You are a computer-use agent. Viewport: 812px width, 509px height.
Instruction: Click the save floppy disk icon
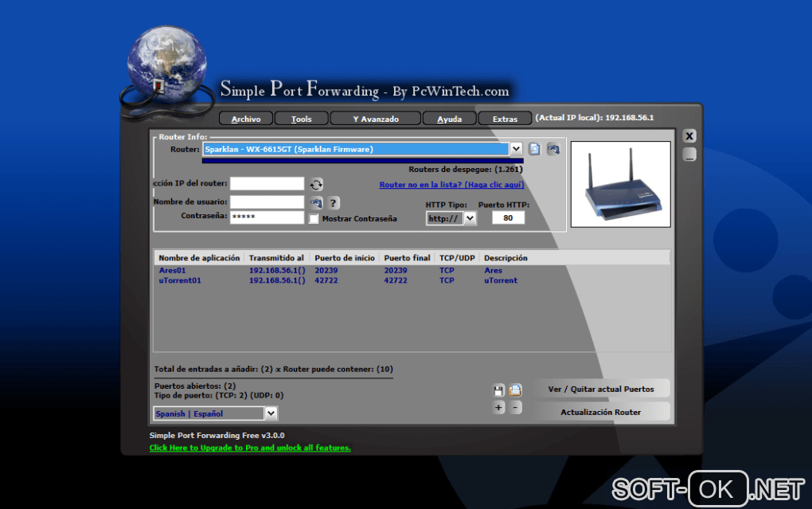pyautogui.click(x=498, y=390)
